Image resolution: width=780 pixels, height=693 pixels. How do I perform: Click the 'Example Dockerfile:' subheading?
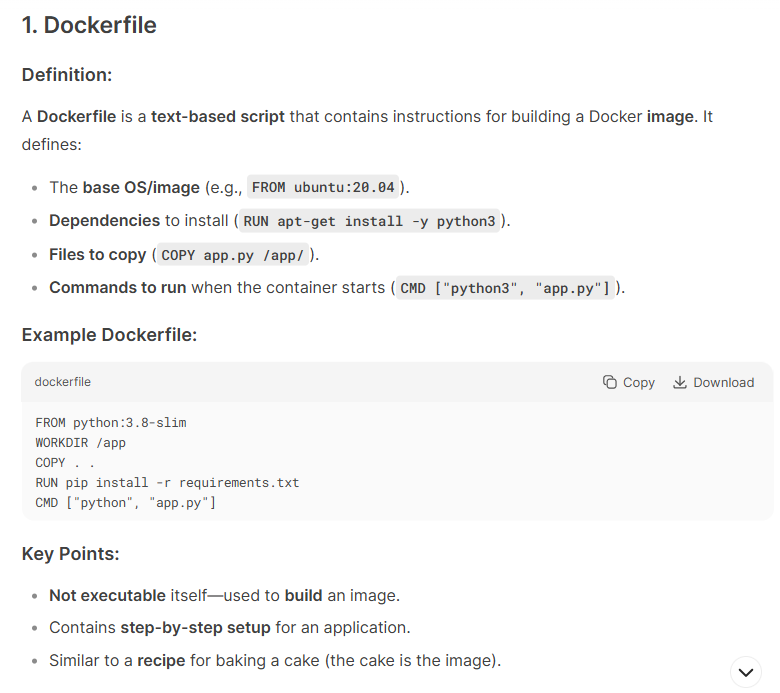(109, 335)
